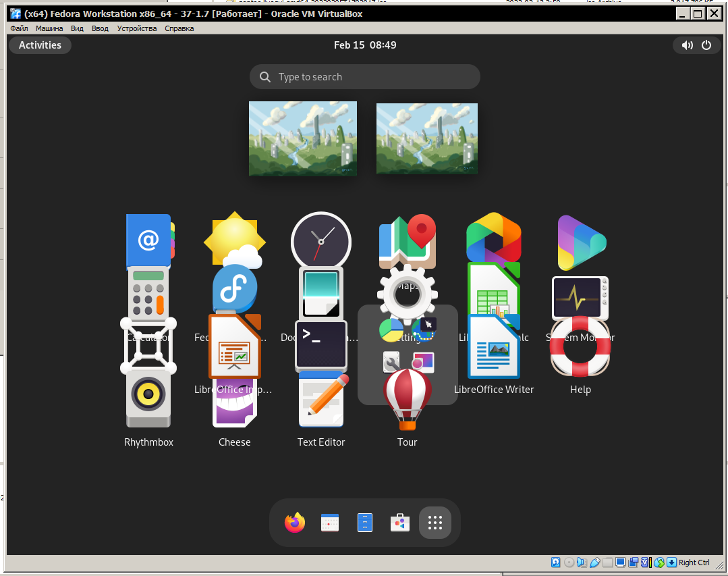Screen dimensions: 728x576
Task: Click the VirtualBox mouse integration status icon
Action: click(x=659, y=562)
